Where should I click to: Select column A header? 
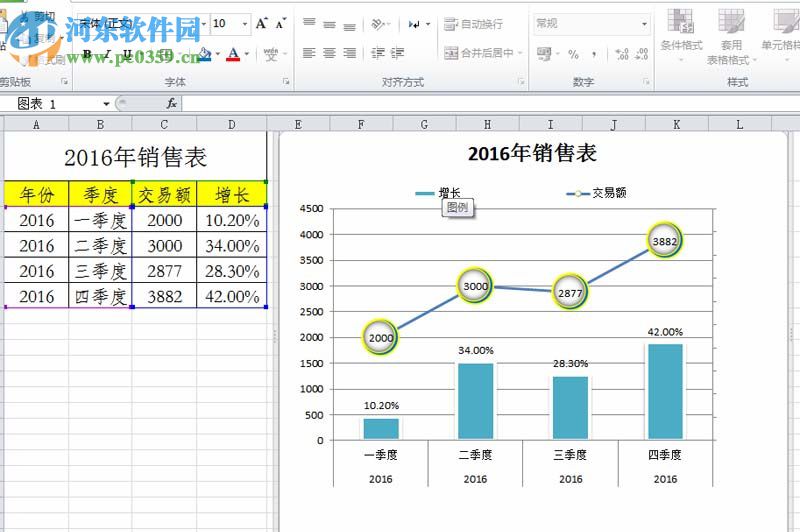tap(36, 124)
